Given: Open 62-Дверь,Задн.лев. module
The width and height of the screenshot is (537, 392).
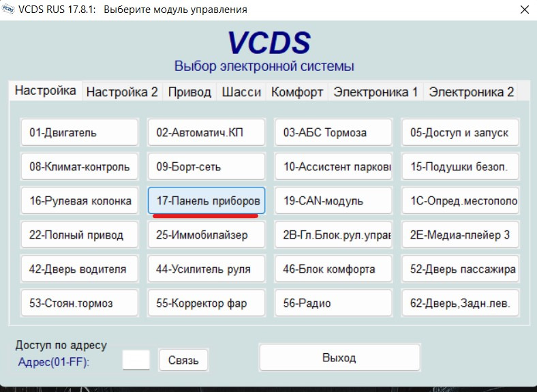Looking at the screenshot, I should pos(460,303).
